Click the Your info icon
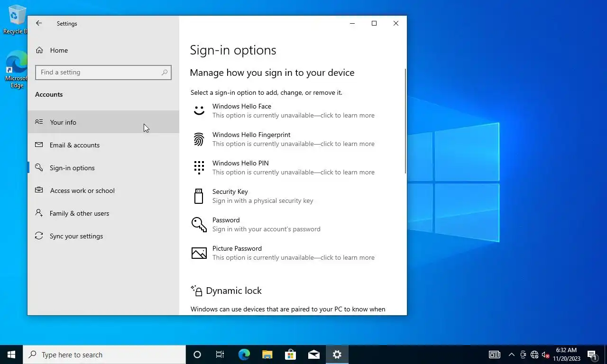 tap(39, 122)
